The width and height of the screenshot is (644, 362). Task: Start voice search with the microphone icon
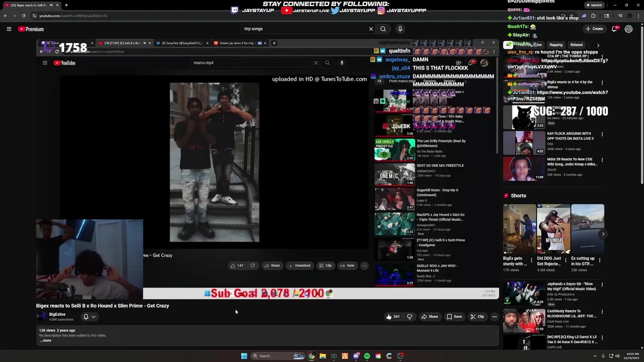click(x=400, y=29)
